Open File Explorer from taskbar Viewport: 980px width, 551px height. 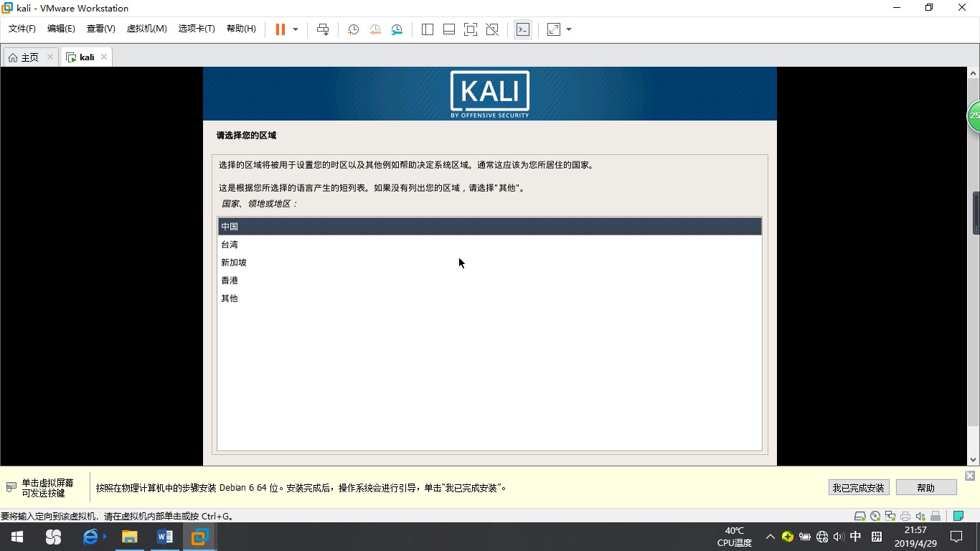coord(129,537)
